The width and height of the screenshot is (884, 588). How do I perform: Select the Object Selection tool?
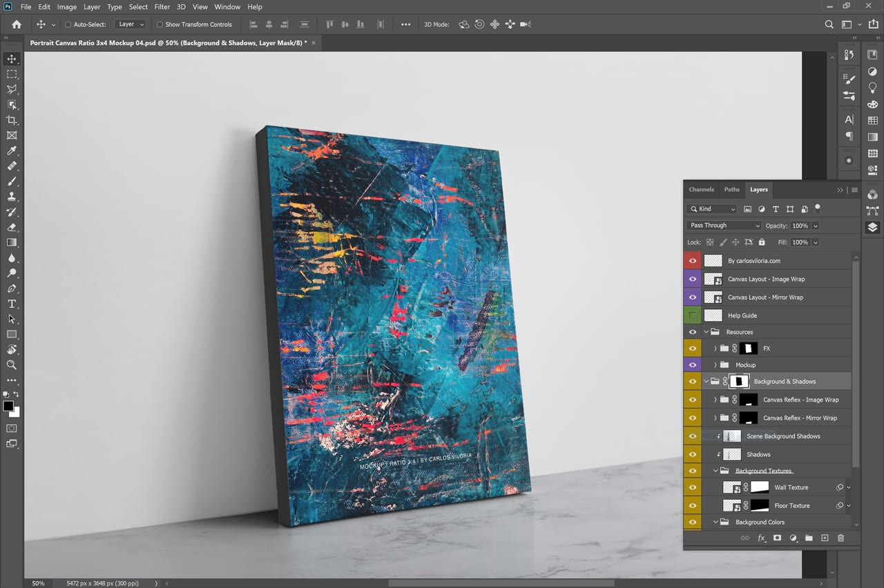coord(12,105)
